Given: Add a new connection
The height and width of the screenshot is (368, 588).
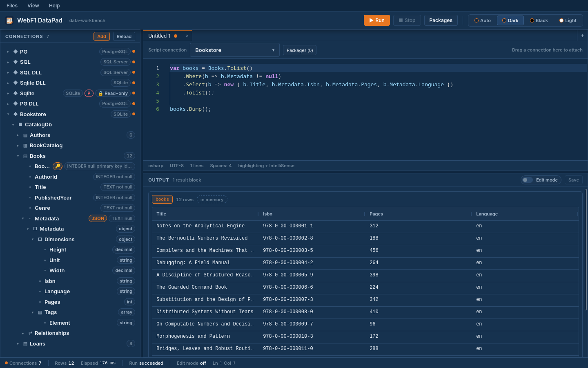Looking at the screenshot, I should (102, 36).
